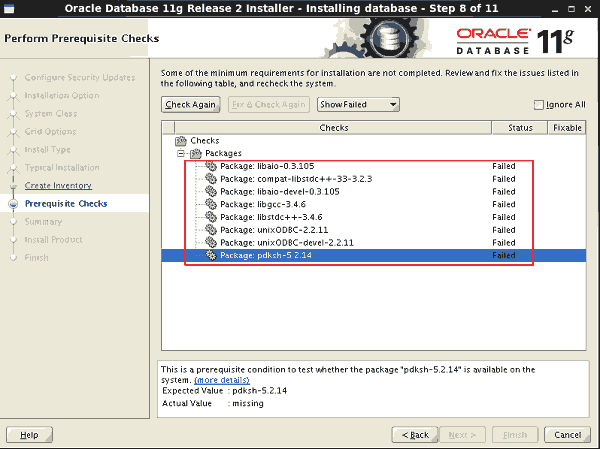Select Package: libgcc-3.4.6 row

(x=373, y=204)
